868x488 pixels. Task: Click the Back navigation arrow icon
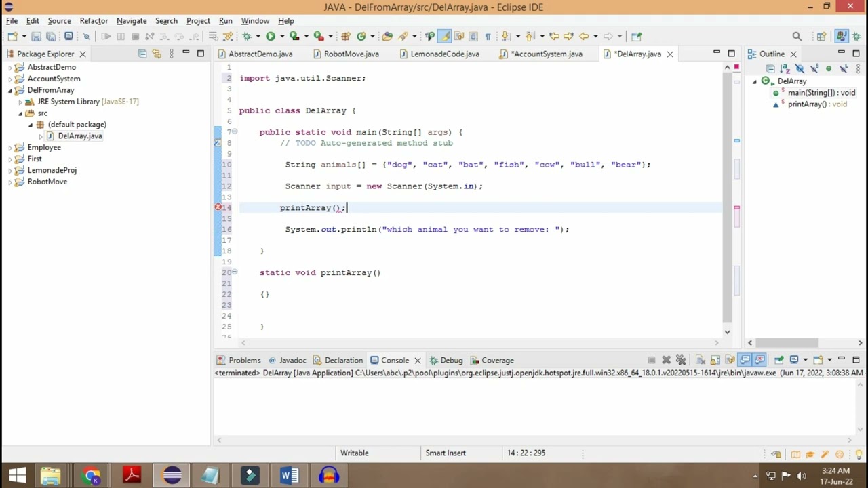(584, 36)
